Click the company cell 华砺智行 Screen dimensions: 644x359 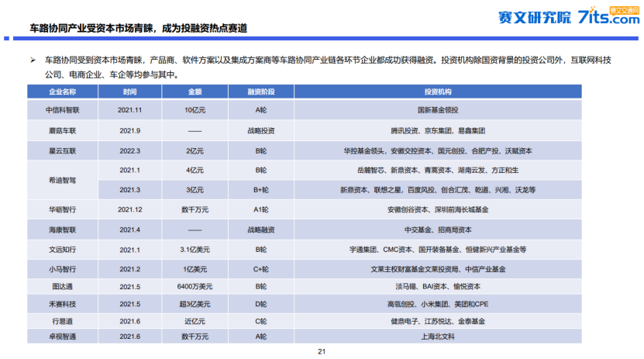63,209
